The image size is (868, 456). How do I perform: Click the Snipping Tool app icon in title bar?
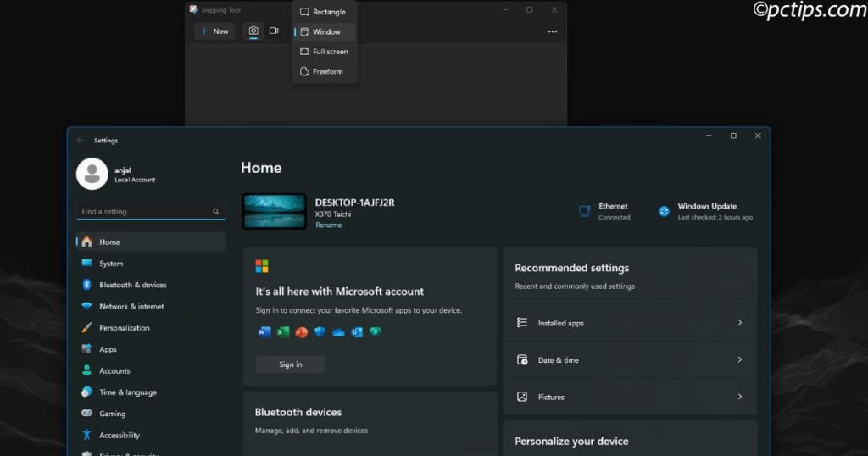point(194,9)
